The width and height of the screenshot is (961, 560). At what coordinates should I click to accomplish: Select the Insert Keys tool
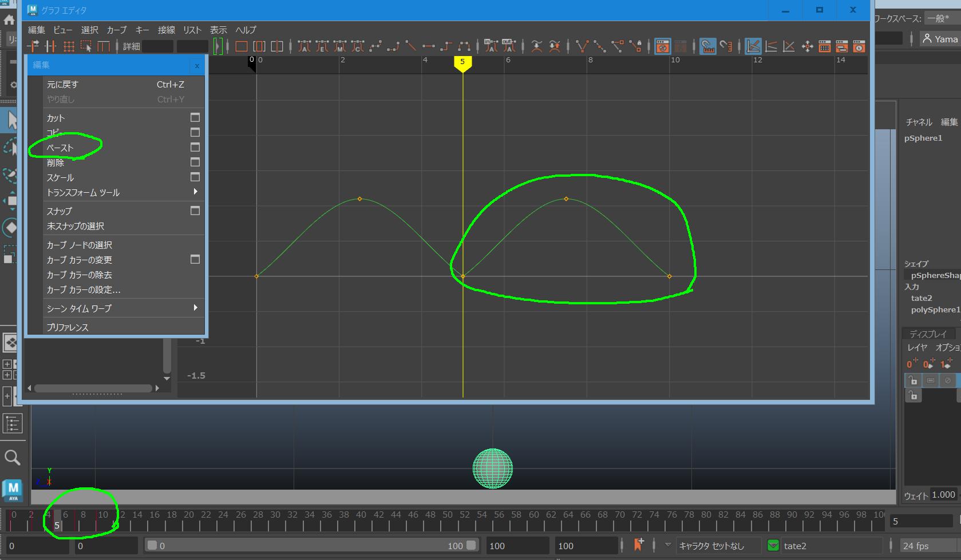(x=51, y=46)
